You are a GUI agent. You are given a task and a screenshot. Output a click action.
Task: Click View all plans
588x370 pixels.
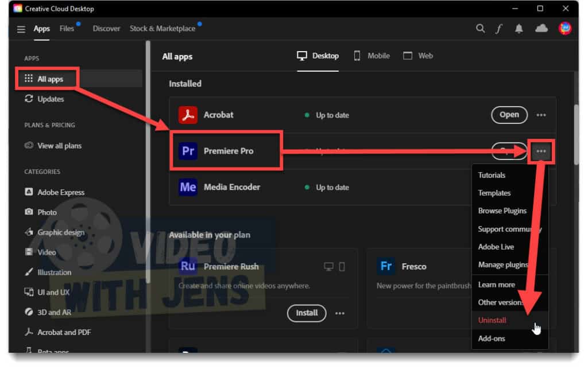[x=53, y=146]
